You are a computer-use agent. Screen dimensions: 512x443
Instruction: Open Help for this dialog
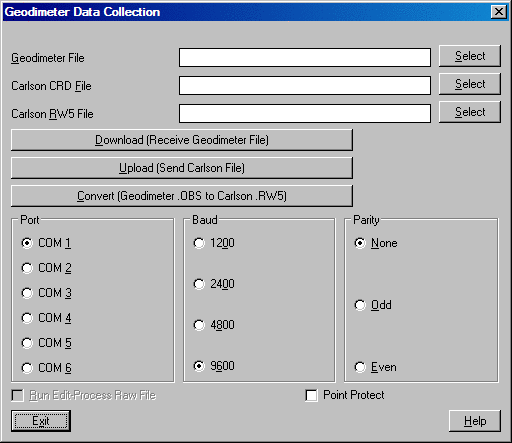click(x=475, y=421)
